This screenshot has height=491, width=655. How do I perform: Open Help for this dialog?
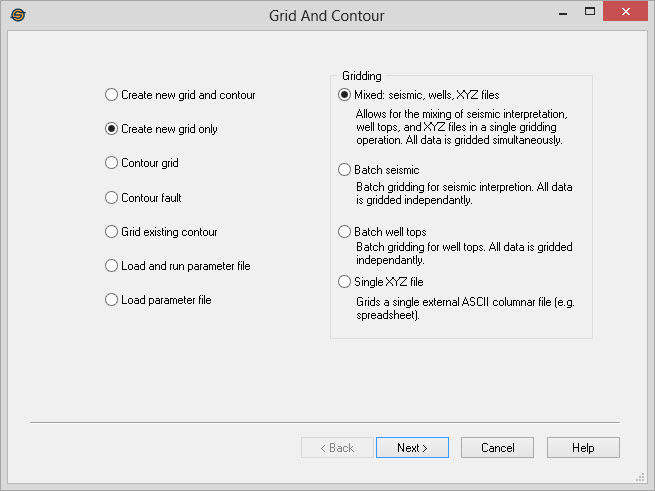pos(583,448)
